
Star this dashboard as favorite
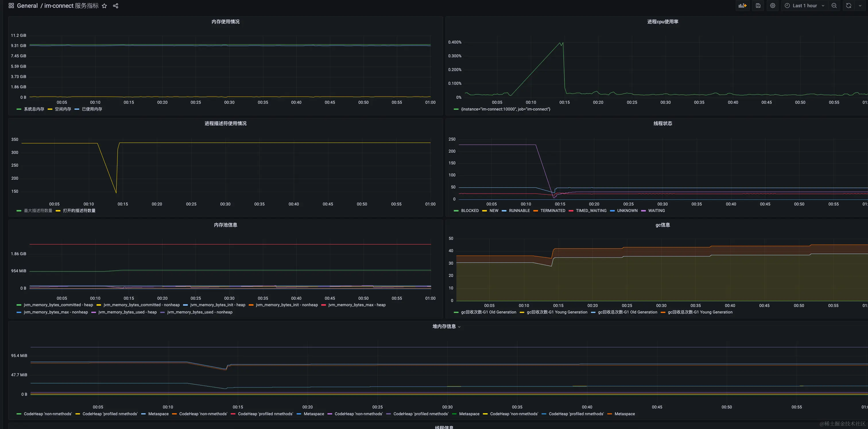(x=104, y=6)
